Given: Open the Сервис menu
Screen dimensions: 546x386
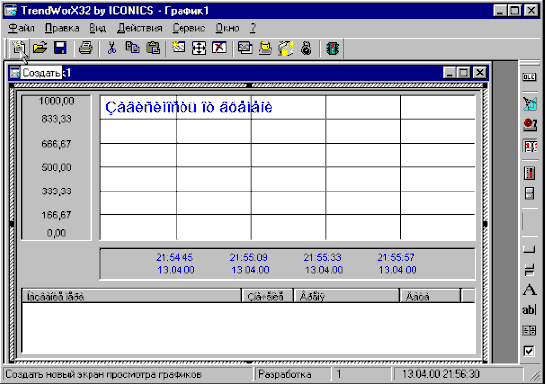Looking at the screenshot, I should click(x=189, y=28).
